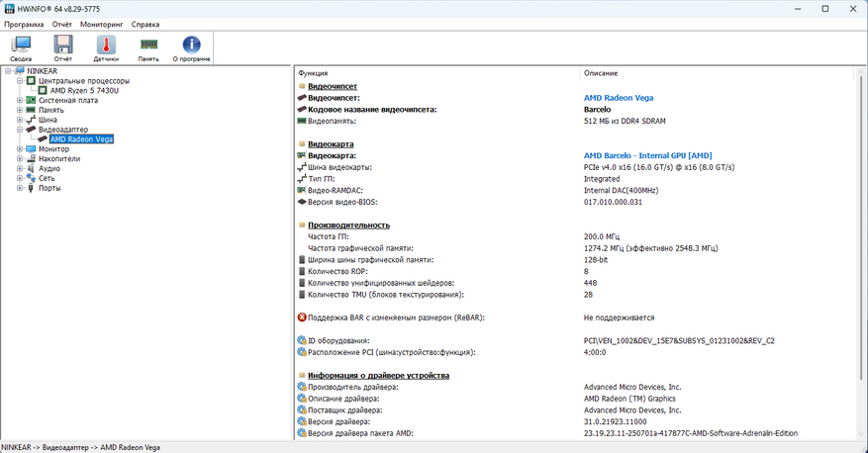Open the Сводка summary toolbar icon

point(21,48)
